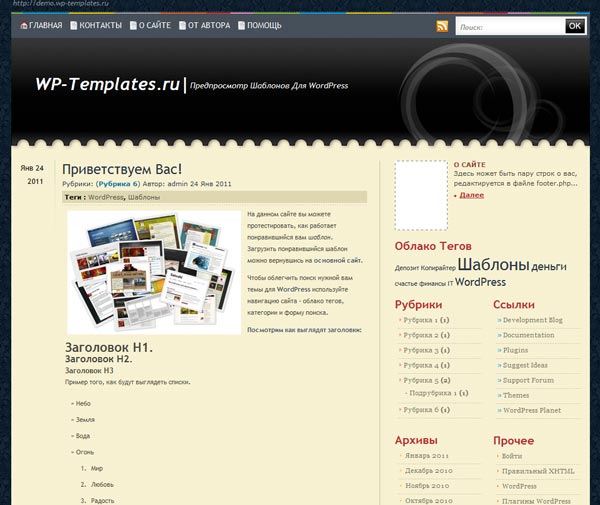600x505 pixels.
Task: Click the page icon beside О САЙТЕ
Action: [133, 26]
